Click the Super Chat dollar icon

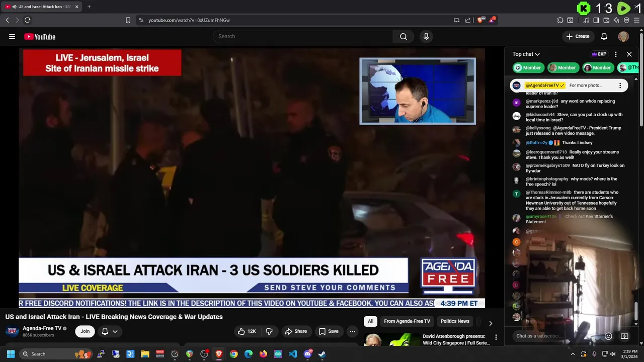coord(624,336)
